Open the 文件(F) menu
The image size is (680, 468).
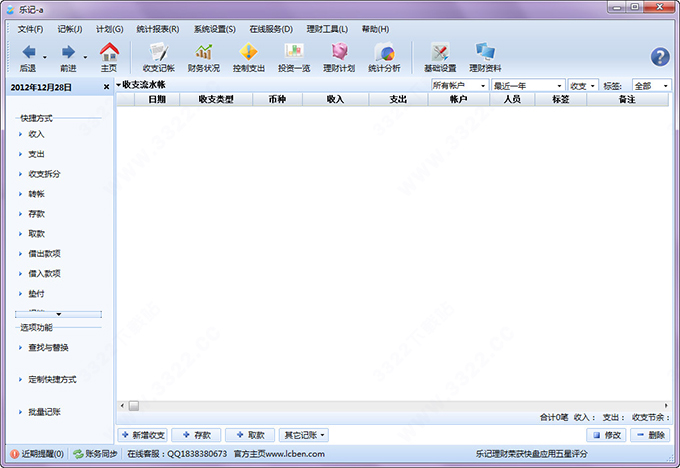tap(30, 29)
